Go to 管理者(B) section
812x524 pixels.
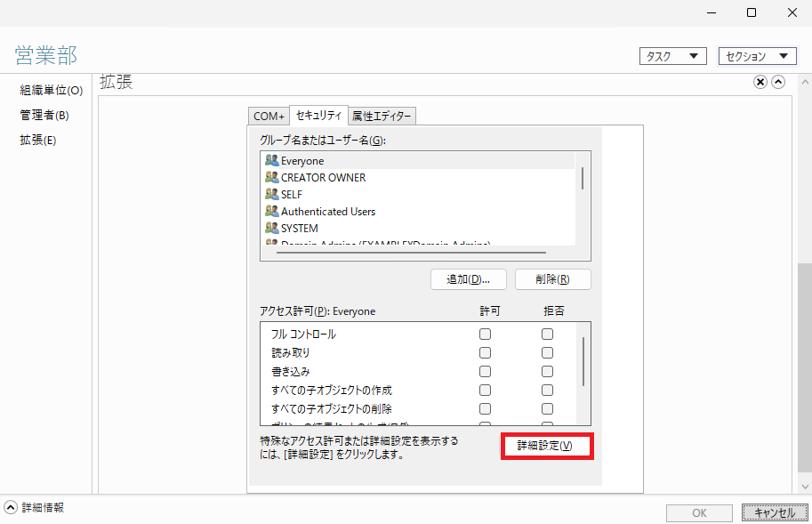tap(44, 115)
